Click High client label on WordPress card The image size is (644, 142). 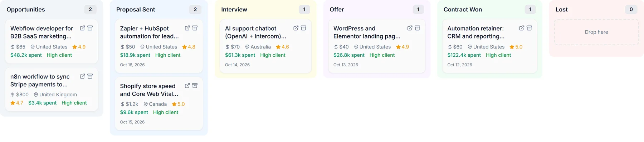382,55
